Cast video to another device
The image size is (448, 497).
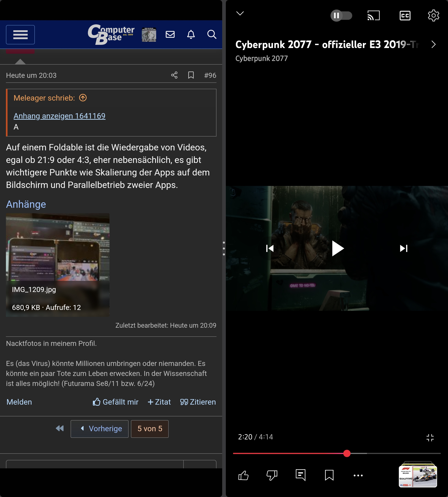(x=373, y=16)
